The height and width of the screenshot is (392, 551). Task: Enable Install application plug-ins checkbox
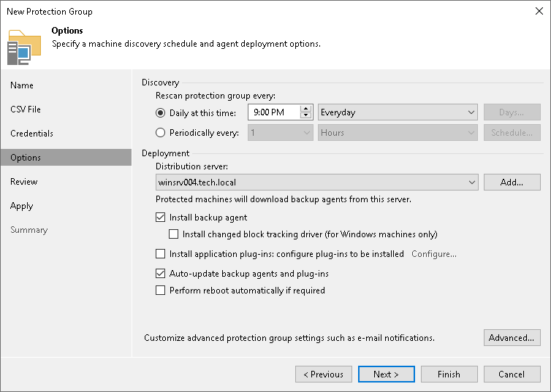pyautogui.click(x=160, y=254)
